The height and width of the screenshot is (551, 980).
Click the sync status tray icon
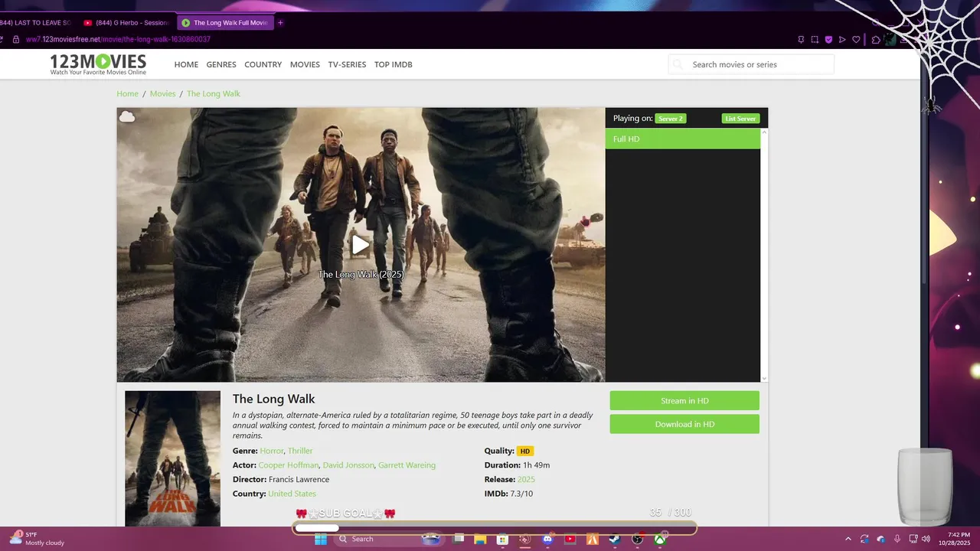(x=864, y=539)
